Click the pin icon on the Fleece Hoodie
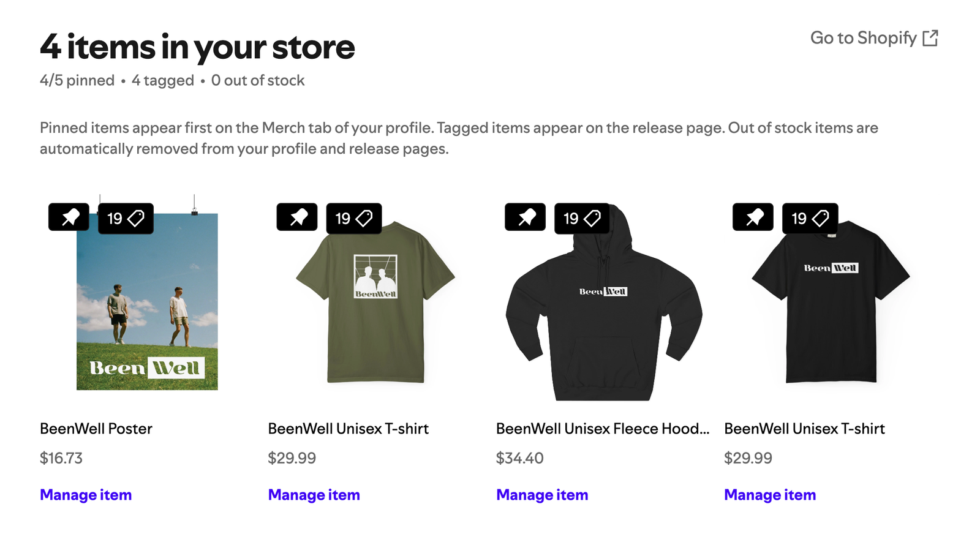The image size is (980, 534). tap(525, 217)
